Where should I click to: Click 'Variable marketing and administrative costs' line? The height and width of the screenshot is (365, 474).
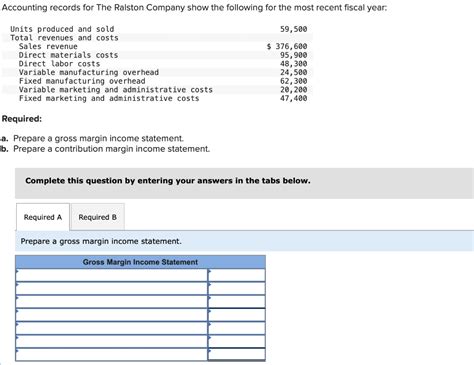[x=116, y=90]
